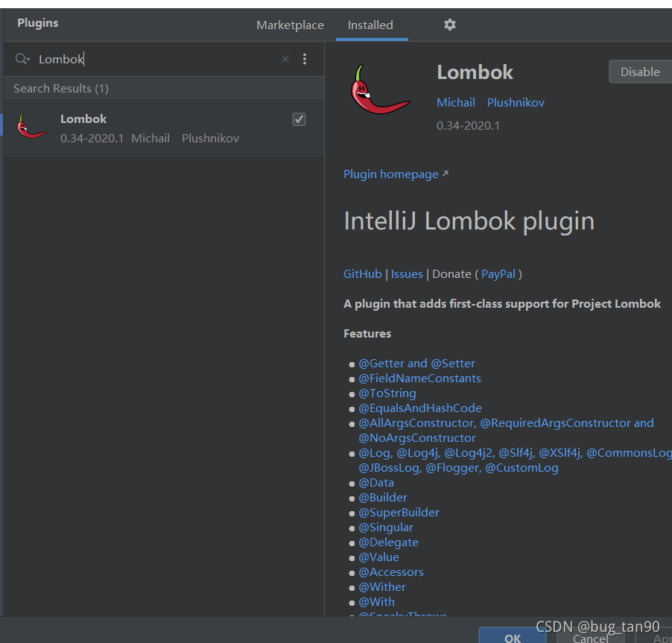Image resolution: width=672 pixels, height=643 pixels.
Task: Uncheck the Lombok plugin enabled checkbox
Action: (299, 120)
